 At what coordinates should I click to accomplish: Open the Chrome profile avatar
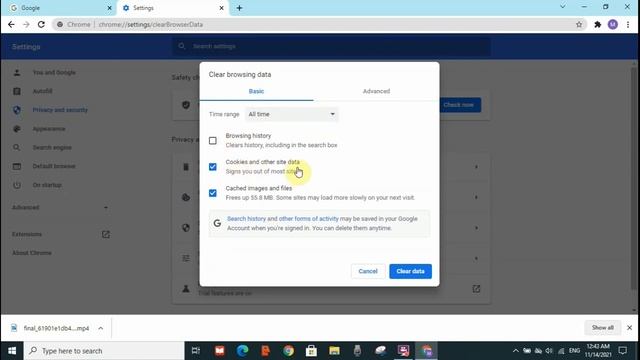[x=613, y=24]
